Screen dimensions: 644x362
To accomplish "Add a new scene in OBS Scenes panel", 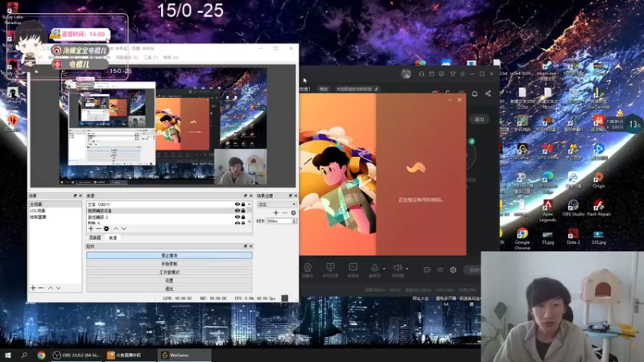I will pos(33,288).
